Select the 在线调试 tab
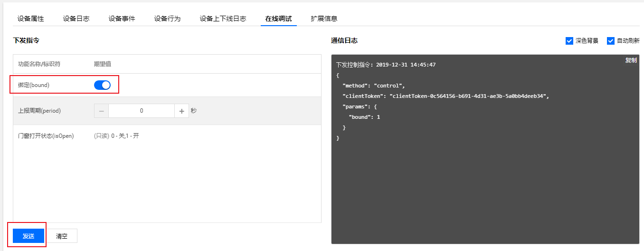Viewport: 644px width, 251px height. pyautogui.click(x=278, y=19)
